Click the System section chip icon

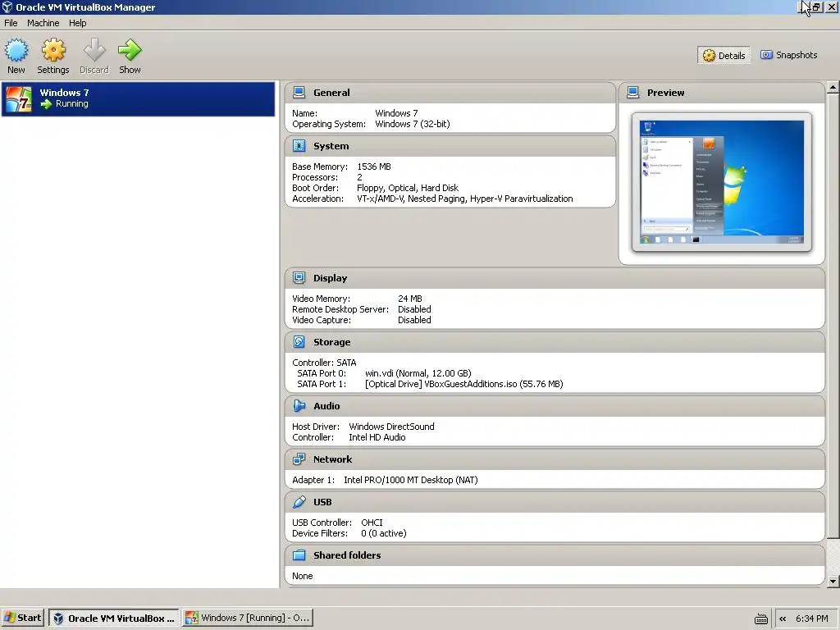pyautogui.click(x=299, y=146)
